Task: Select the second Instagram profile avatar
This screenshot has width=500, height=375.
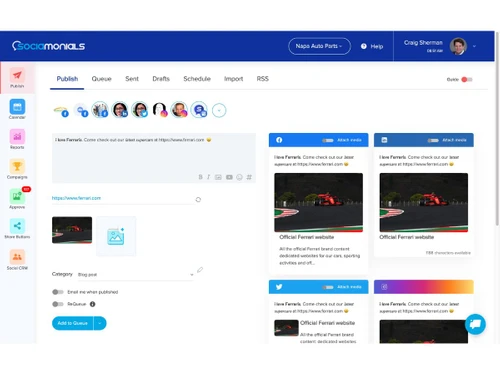Action: [179, 110]
